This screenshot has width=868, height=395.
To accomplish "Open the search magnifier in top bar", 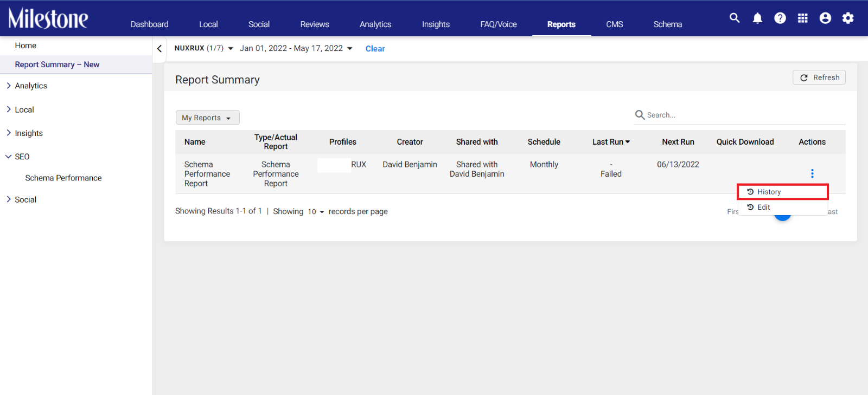I will click(735, 18).
